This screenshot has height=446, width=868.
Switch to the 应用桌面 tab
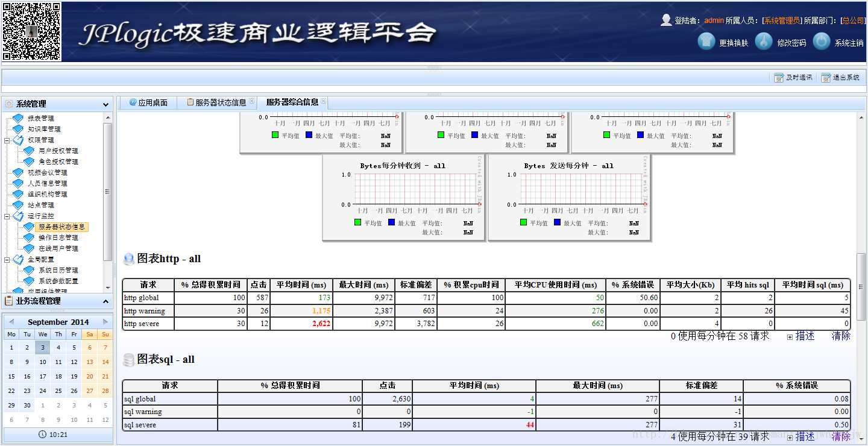(148, 102)
